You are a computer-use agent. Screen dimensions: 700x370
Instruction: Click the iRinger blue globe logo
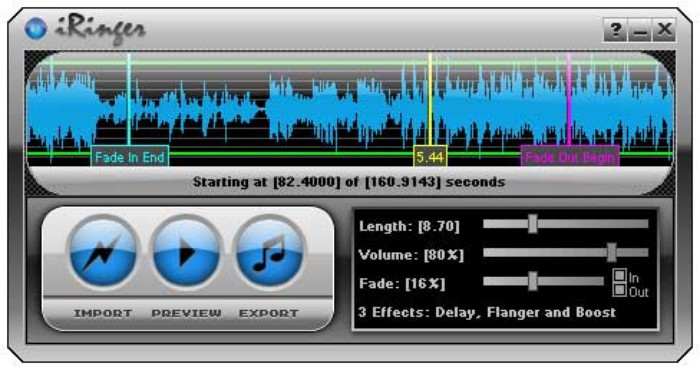(x=36, y=29)
